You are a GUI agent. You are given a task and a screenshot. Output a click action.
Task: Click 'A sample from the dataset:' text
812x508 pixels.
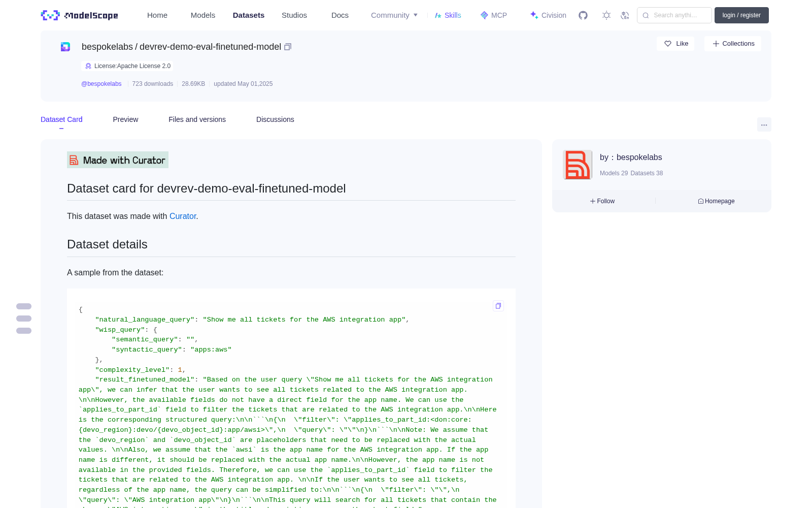click(115, 273)
